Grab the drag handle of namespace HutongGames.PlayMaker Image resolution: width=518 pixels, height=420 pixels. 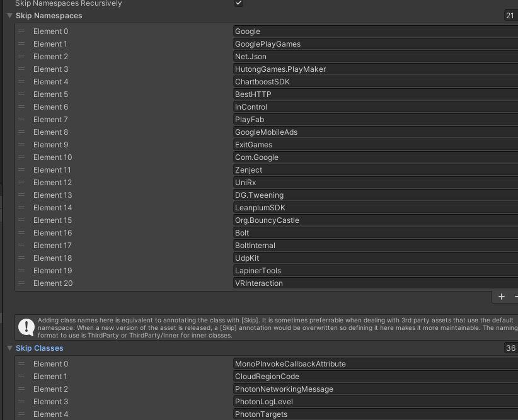21,69
